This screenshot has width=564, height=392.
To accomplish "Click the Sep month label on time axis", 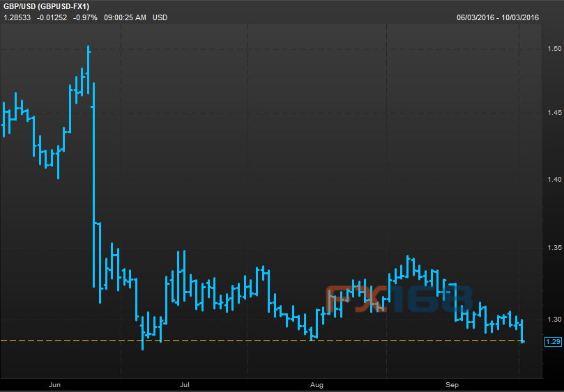I will click(452, 385).
